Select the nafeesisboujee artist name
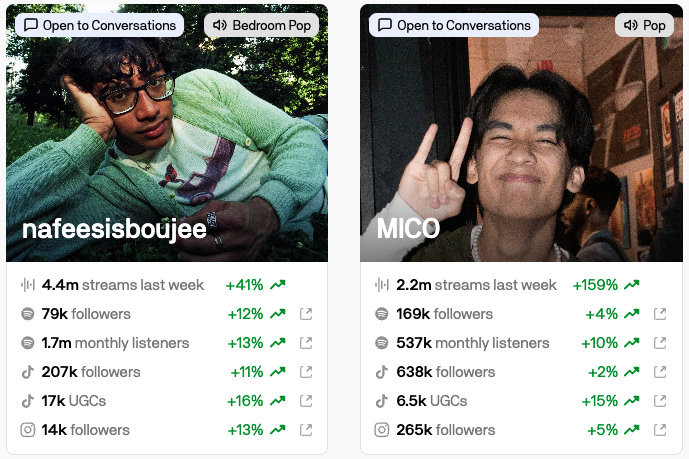Screen dimensions: 689x459 114,230
